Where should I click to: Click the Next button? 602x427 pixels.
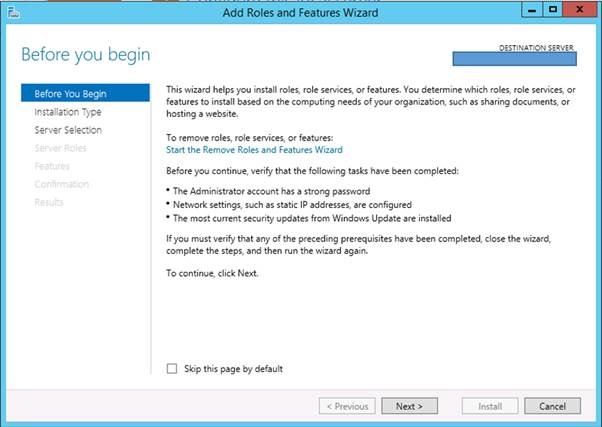pyautogui.click(x=409, y=406)
